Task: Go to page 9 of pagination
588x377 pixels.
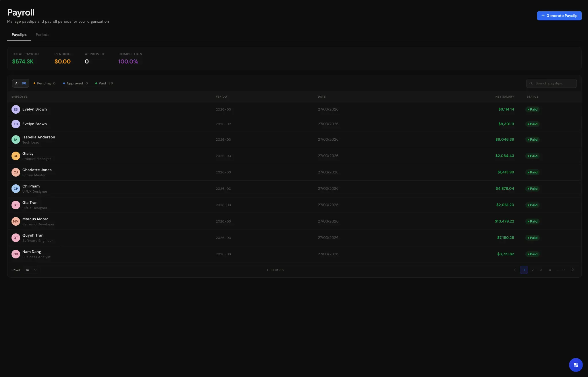Action: pos(564,270)
